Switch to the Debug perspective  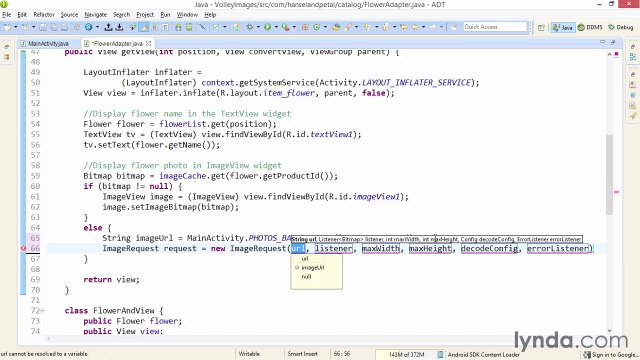point(621,27)
